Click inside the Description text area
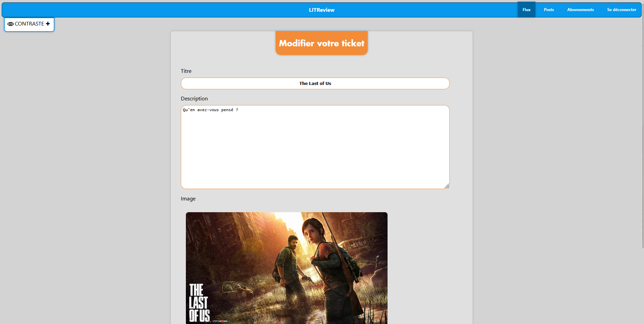This screenshot has height=324, width=644. pyautogui.click(x=315, y=148)
